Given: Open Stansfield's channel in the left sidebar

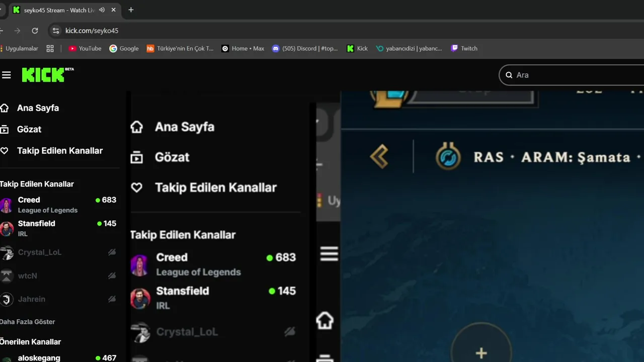Looking at the screenshot, I should [59, 228].
